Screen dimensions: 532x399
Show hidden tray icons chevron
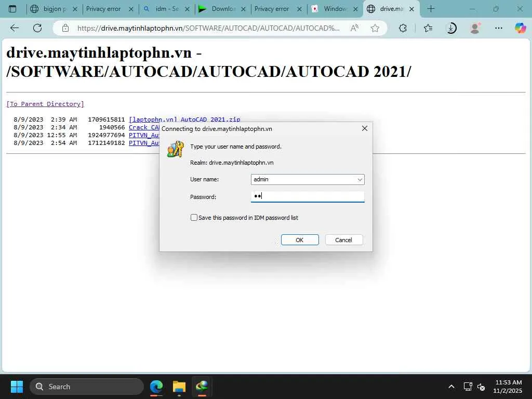pos(451,387)
